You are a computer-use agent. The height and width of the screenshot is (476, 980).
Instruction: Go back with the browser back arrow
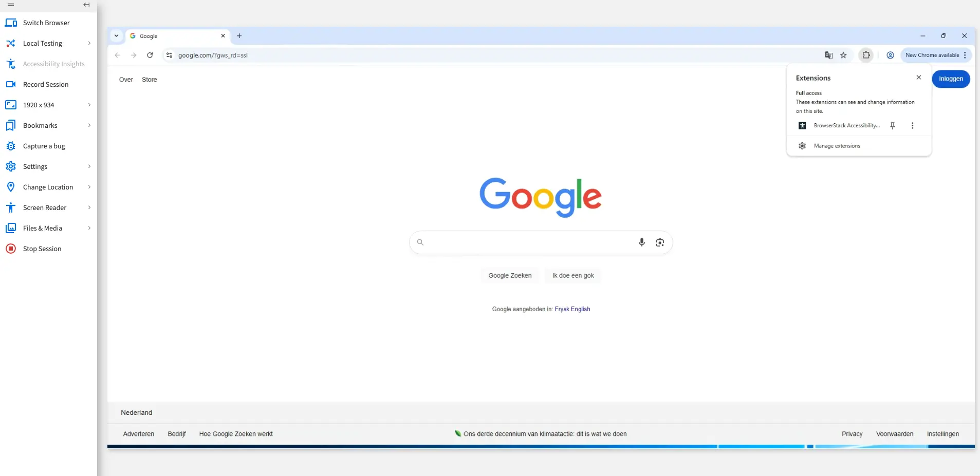[118, 55]
